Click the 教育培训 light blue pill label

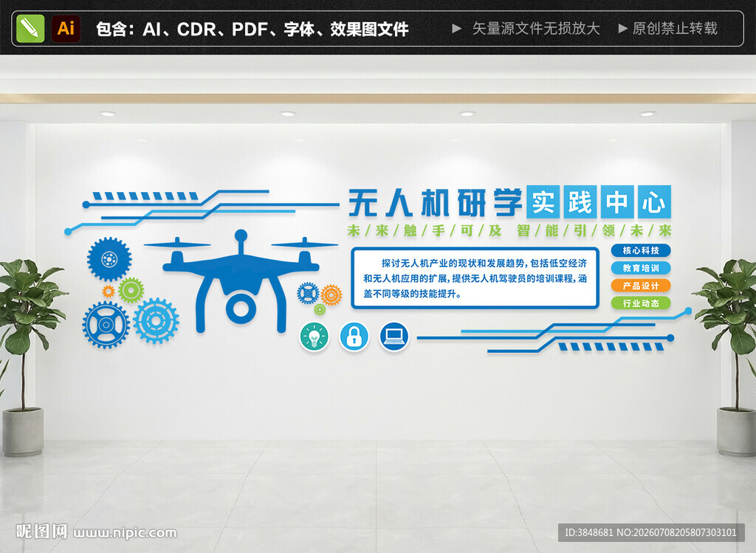(x=641, y=268)
